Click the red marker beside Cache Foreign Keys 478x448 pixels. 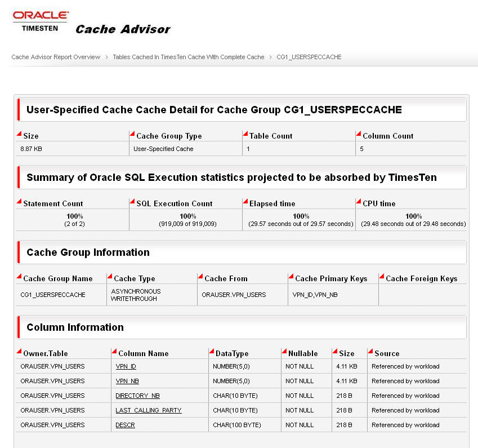click(381, 276)
